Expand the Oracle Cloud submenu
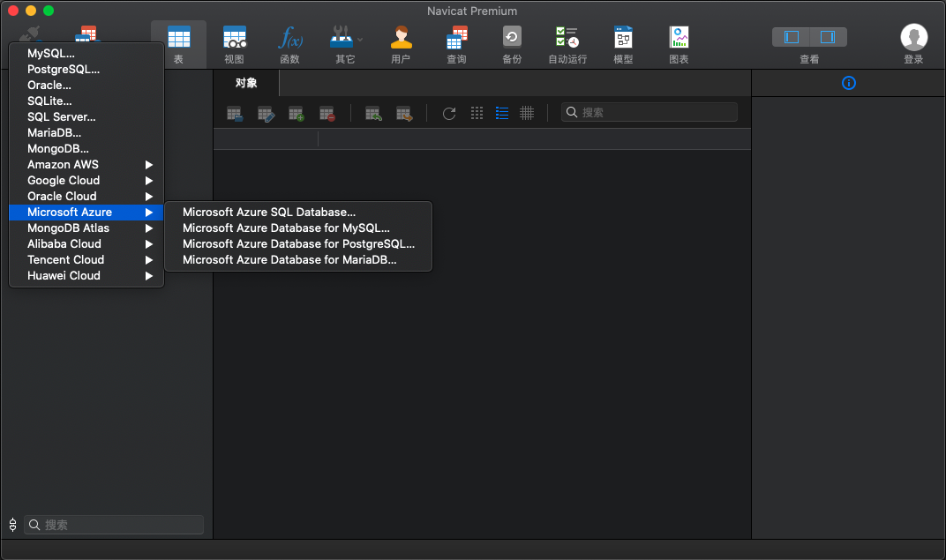 pyautogui.click(x=86, y=196)
